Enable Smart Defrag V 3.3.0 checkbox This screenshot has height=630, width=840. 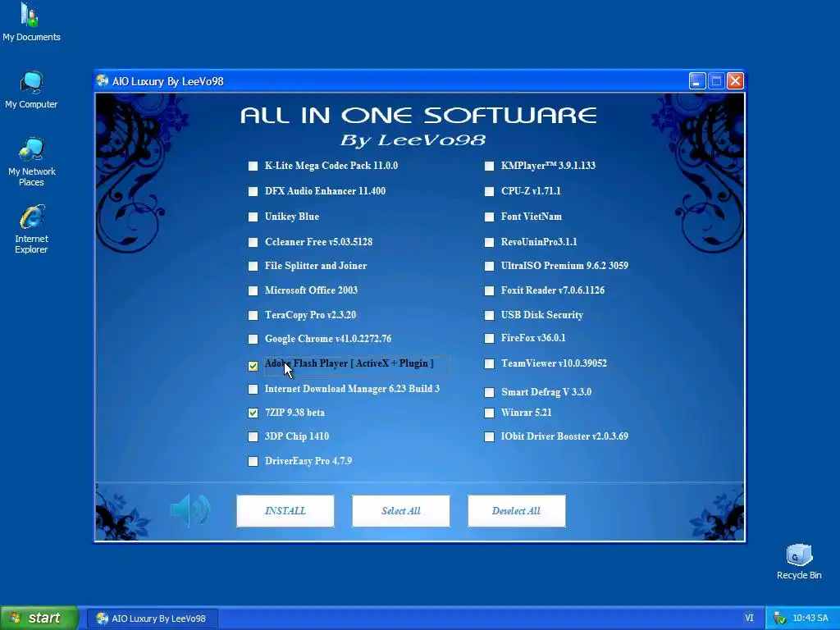coord(489,393)
